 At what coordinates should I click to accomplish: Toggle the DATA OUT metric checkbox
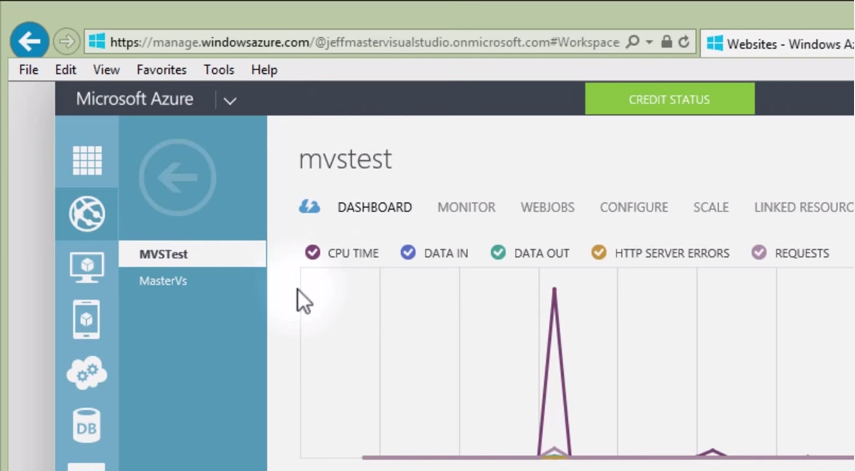tap(498, 252)
